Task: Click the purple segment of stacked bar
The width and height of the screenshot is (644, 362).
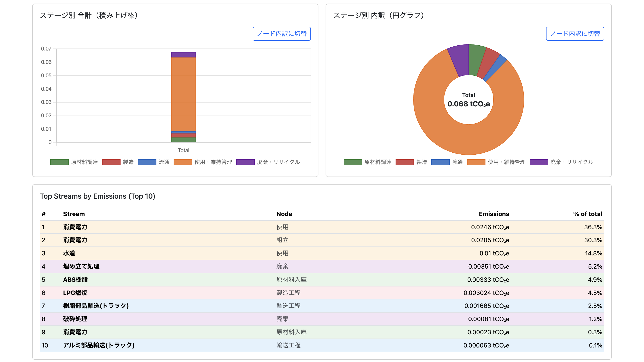Action: point(184,55)
